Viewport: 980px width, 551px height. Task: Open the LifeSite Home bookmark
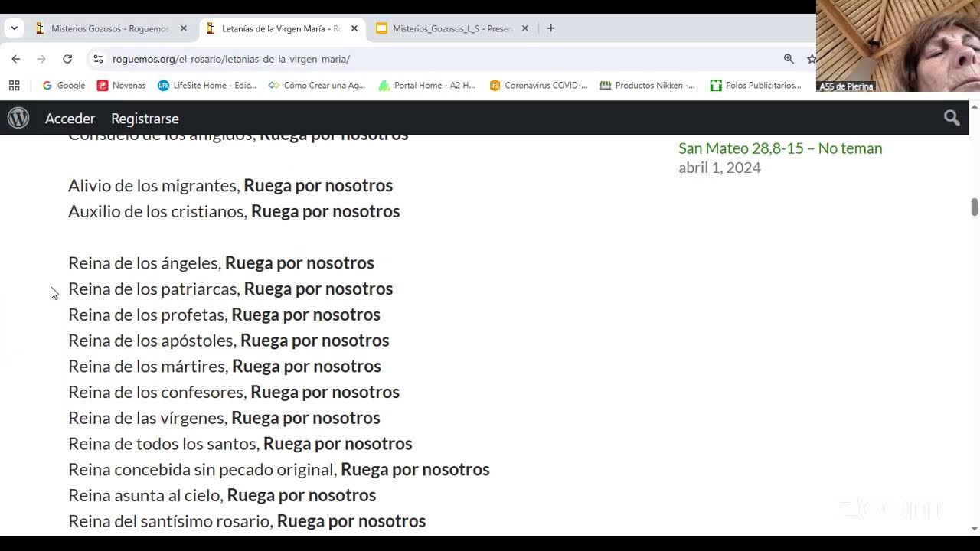click(x=207, y=86)
